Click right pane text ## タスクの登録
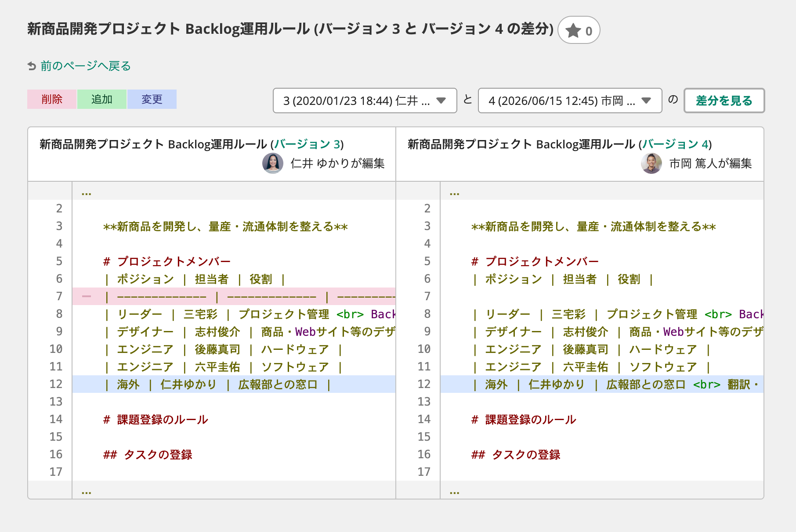The width and height of the screenshot is (796, 532). click(516, 455)
